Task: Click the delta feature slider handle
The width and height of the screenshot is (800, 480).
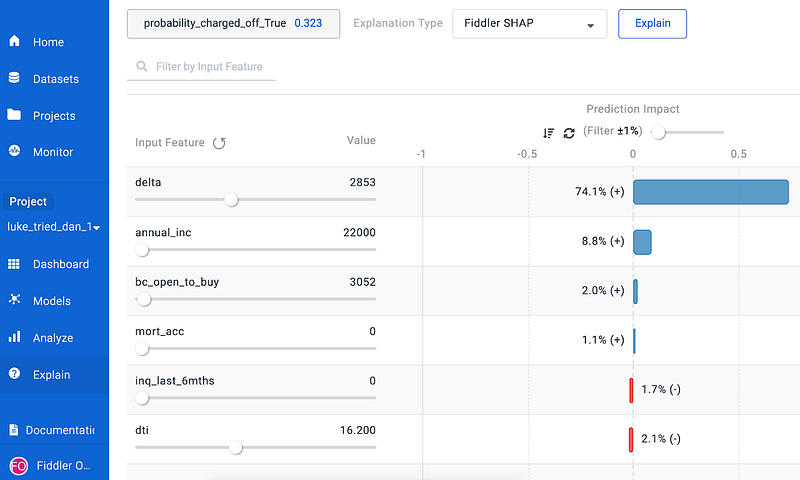Action: tap(232, 200)
